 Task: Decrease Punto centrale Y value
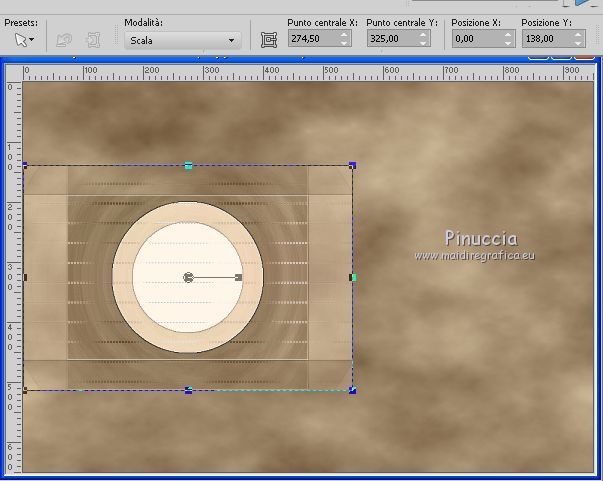[x=423, y=43]
